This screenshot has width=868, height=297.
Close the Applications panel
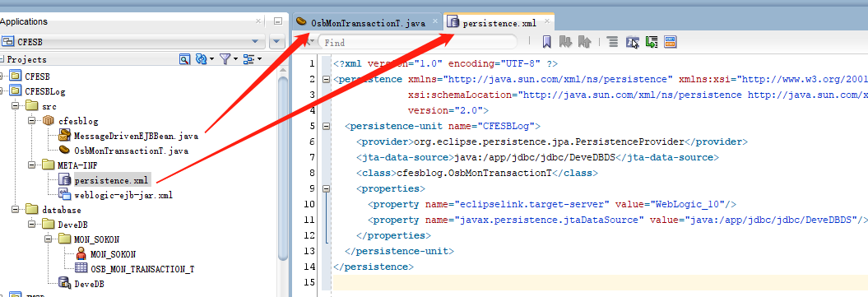[258, 21]
